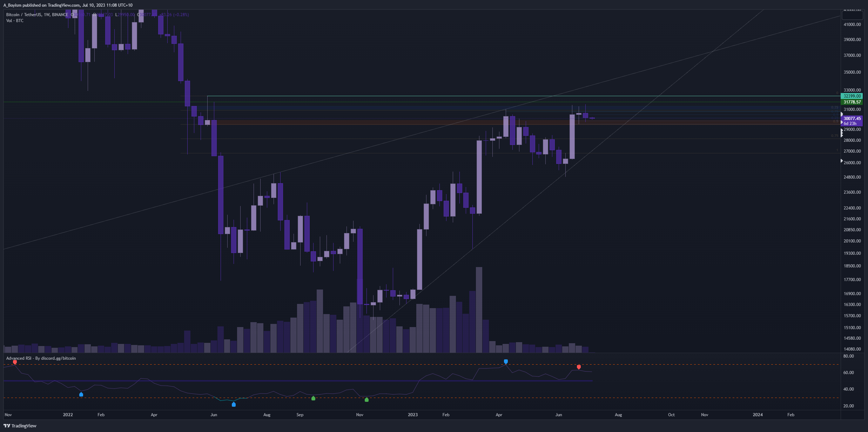Image resolution: width=868 pixels, height=432 pixels.
Task: Click the purple 30077.45 current price label
Action: 852,119
